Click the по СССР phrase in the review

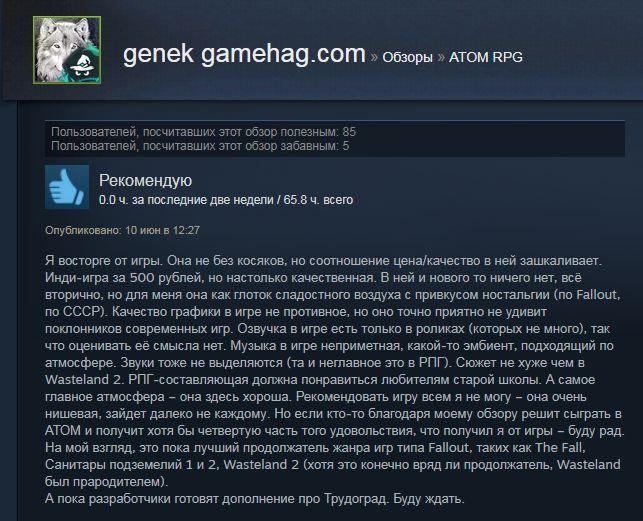73,312
